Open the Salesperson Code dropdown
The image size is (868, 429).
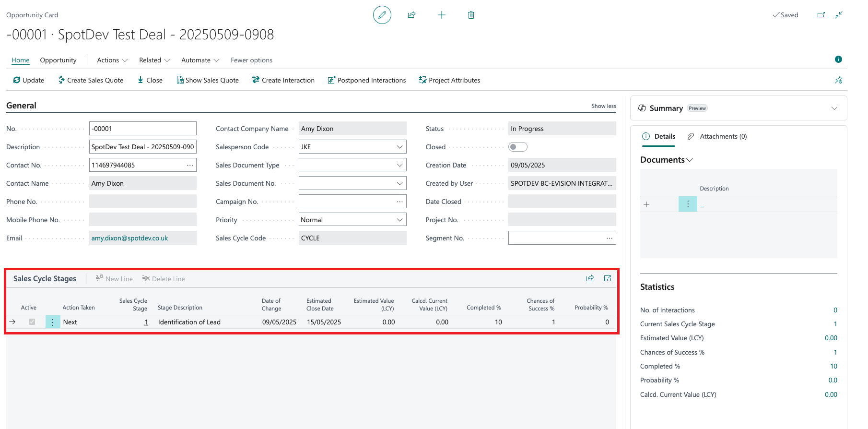pos(399,147)
